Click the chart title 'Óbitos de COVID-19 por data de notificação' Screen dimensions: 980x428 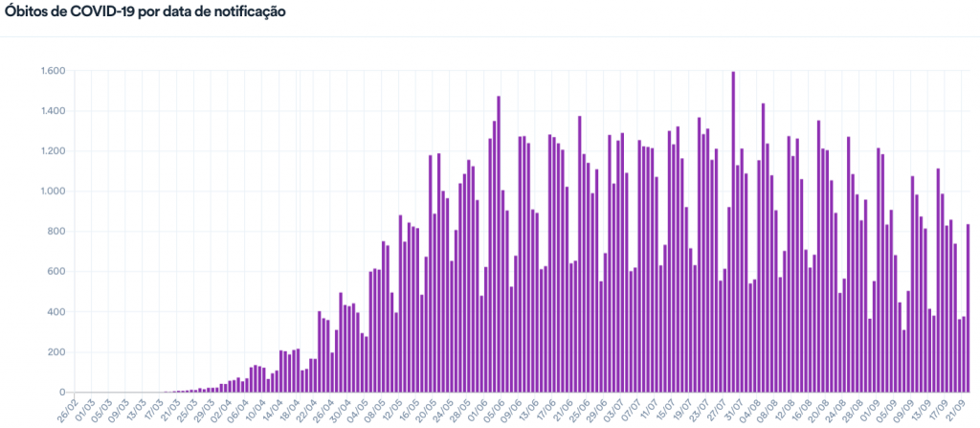click(145, 12)
